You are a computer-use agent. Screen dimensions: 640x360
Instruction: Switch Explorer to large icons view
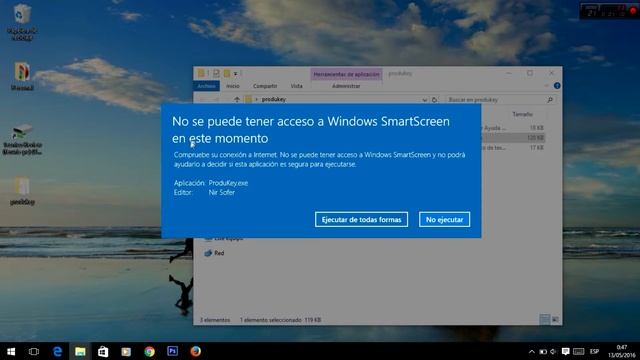[x=555, y=320]
